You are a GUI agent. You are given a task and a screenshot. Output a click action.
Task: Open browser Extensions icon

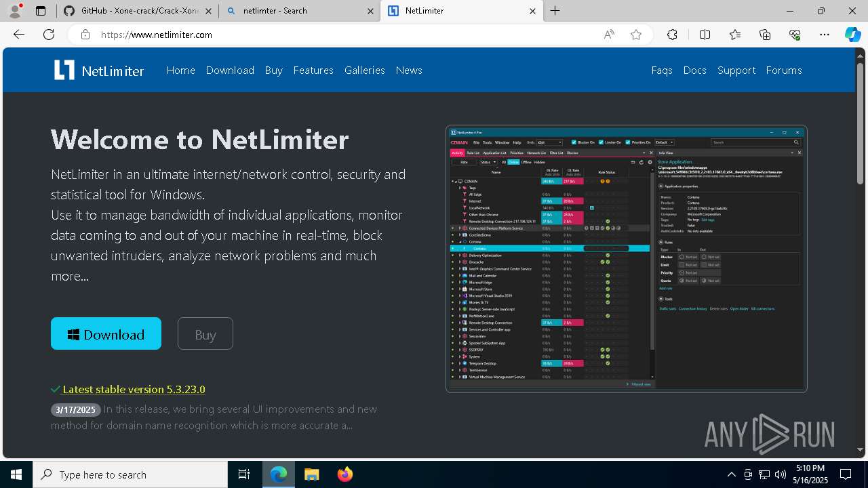(x=672, y=35)
